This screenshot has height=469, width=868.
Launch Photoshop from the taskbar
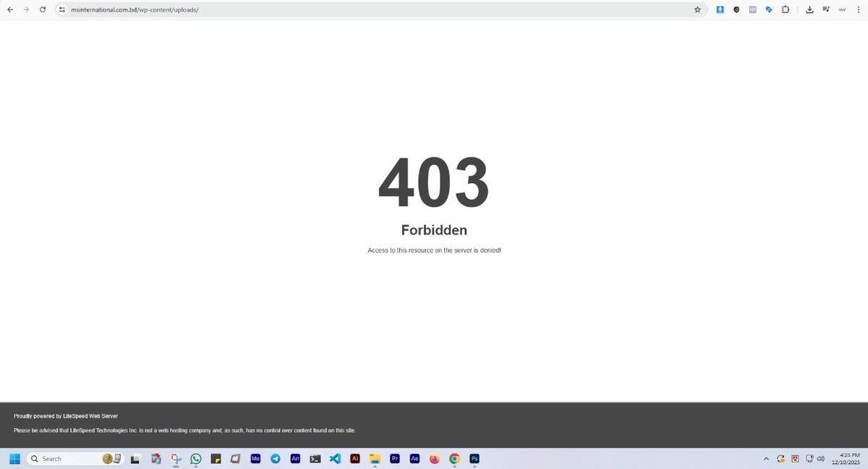click(474, 458)
